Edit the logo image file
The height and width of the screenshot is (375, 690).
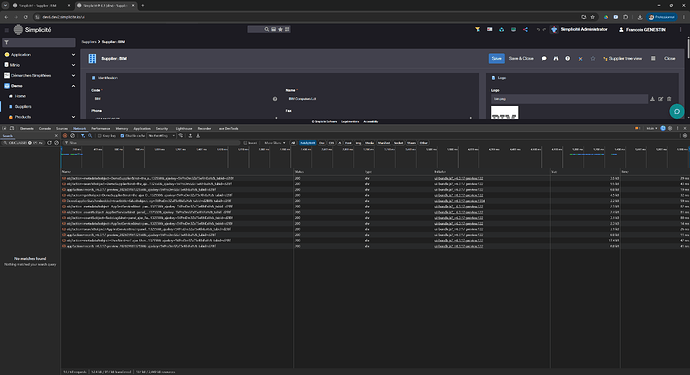coord(661,99)
